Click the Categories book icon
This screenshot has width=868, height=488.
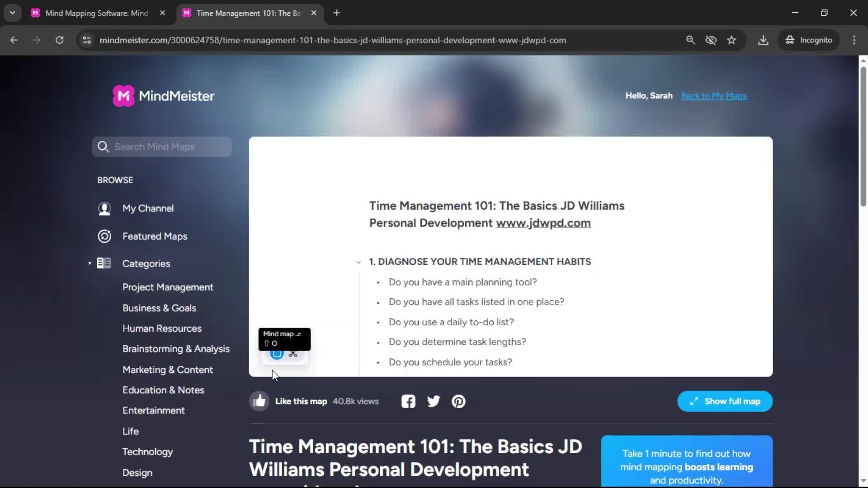point(104,263)
